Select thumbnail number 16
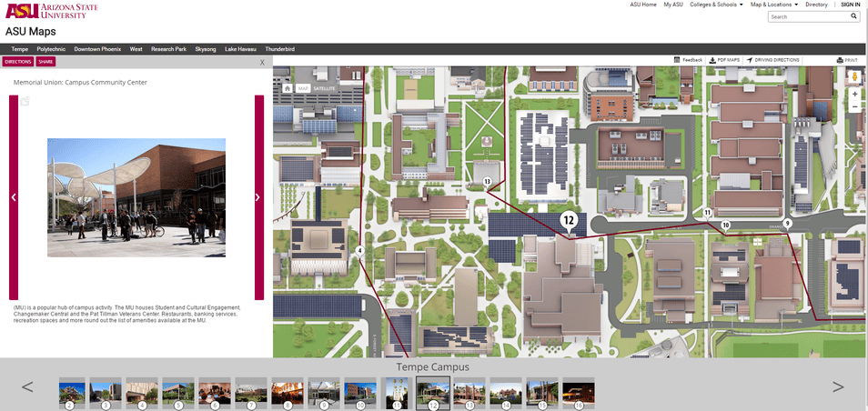This screenshot has width=868, height=411. coord(579,394)
